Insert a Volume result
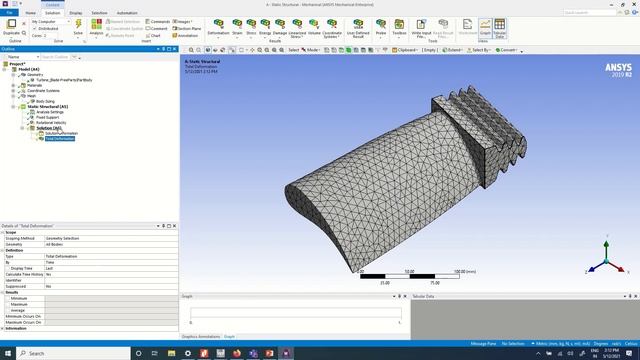The image size is (640, 360). tap(314, 27)
